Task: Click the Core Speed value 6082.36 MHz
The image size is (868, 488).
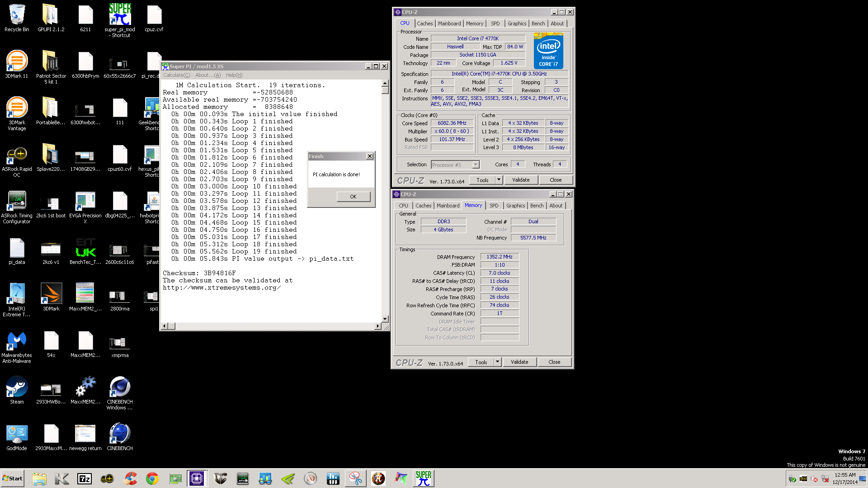Action: click(452, 123)
